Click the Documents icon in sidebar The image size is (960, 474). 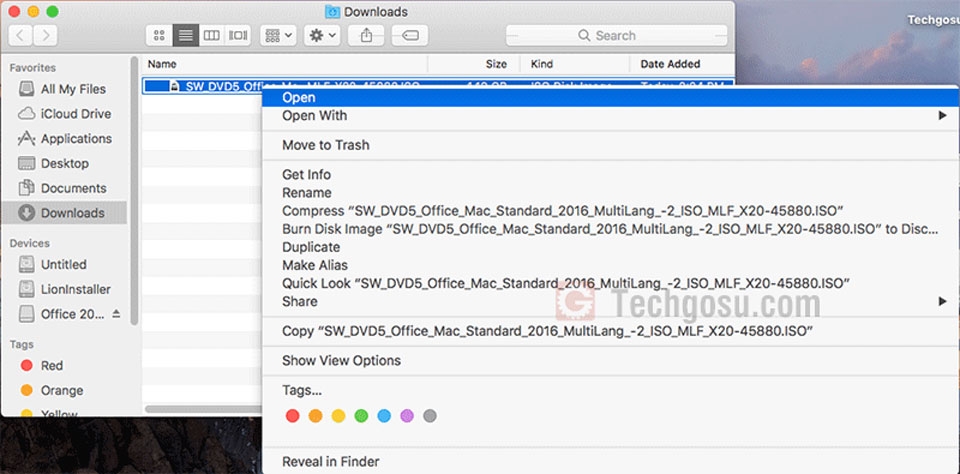click(26, 187)
